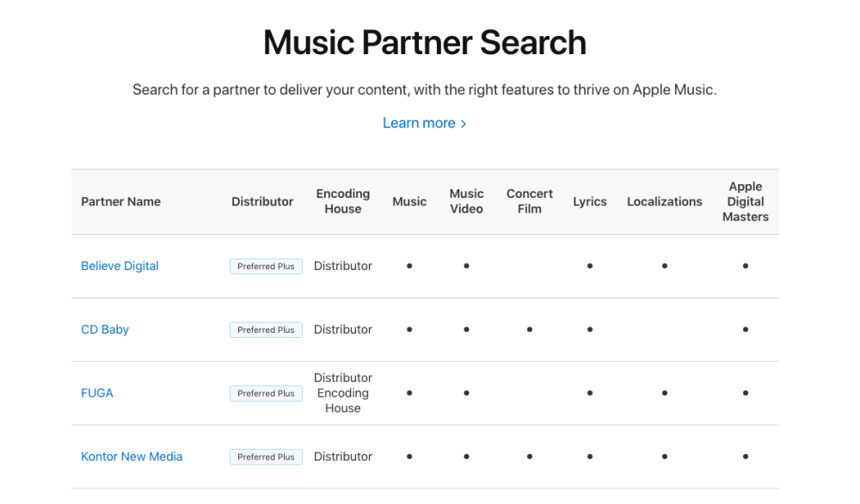
Task: Open the Believe Digital partner page
Action: tap(120, 266)
